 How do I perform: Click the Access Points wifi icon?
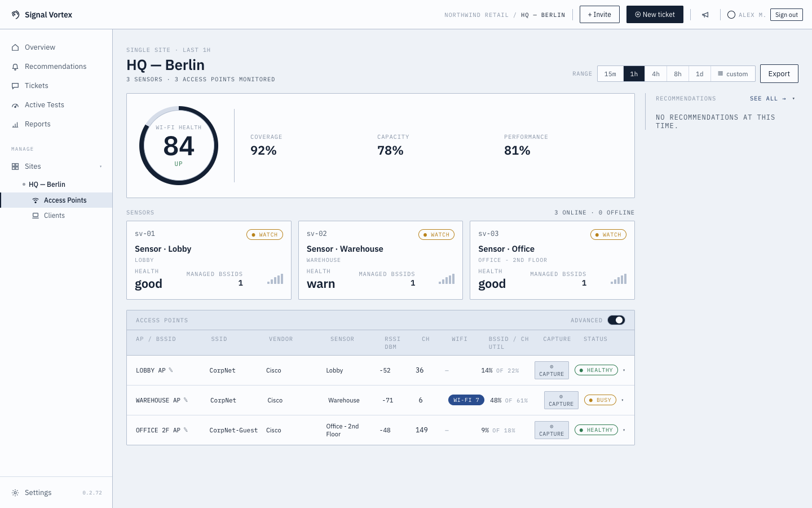[36, 200]
